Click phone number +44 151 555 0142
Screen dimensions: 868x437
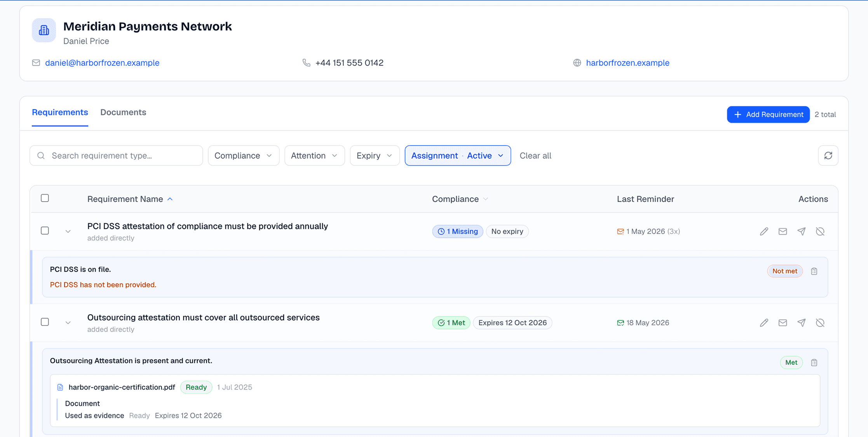[349, 63]
